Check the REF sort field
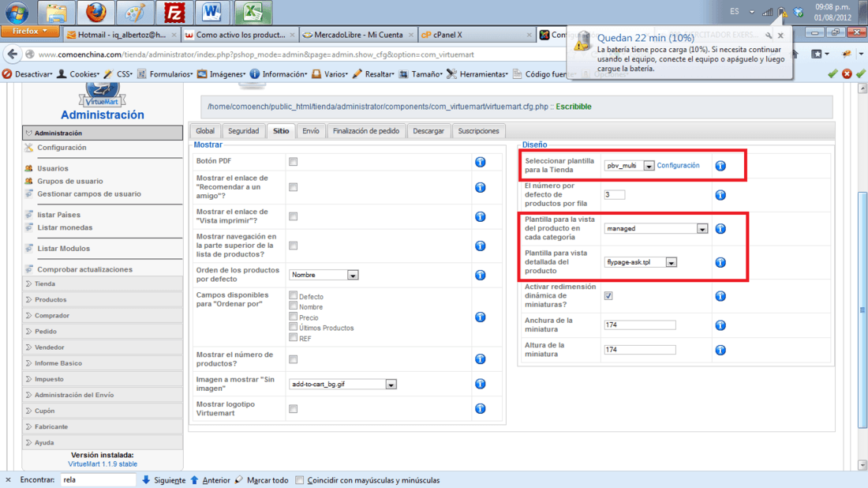This screenshot has height=488, width=868. (x=293, y=337)
